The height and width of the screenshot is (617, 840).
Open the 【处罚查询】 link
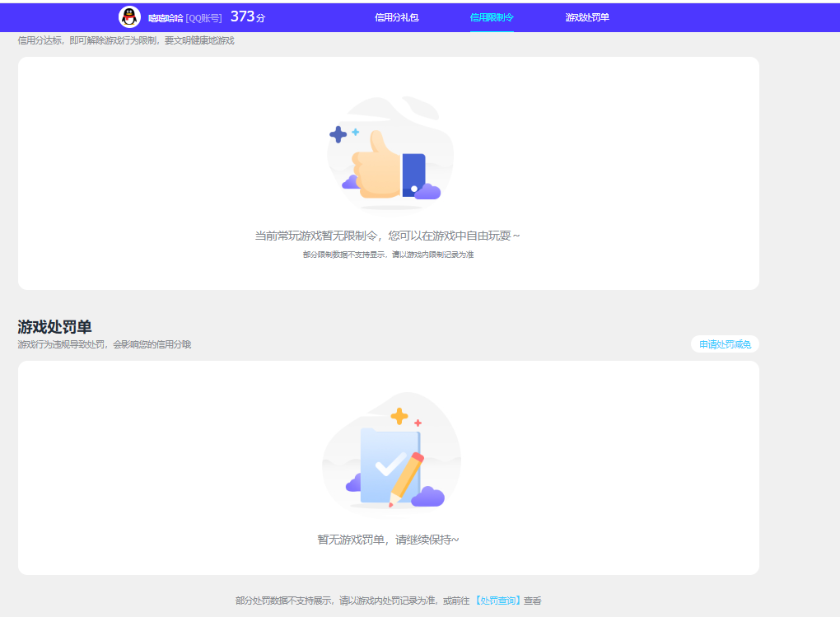pyautogui.click(x=497, y=601)
